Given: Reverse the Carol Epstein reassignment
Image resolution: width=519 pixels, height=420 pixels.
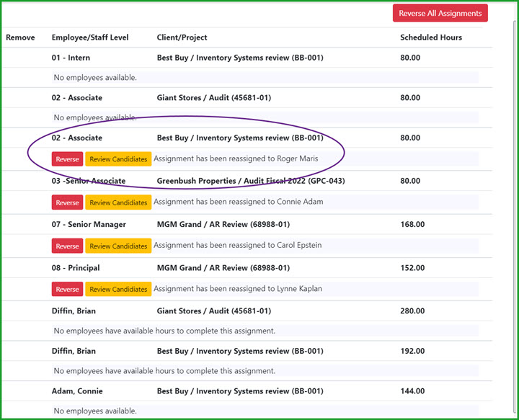Looking at the screenshot, I should 67,246.
